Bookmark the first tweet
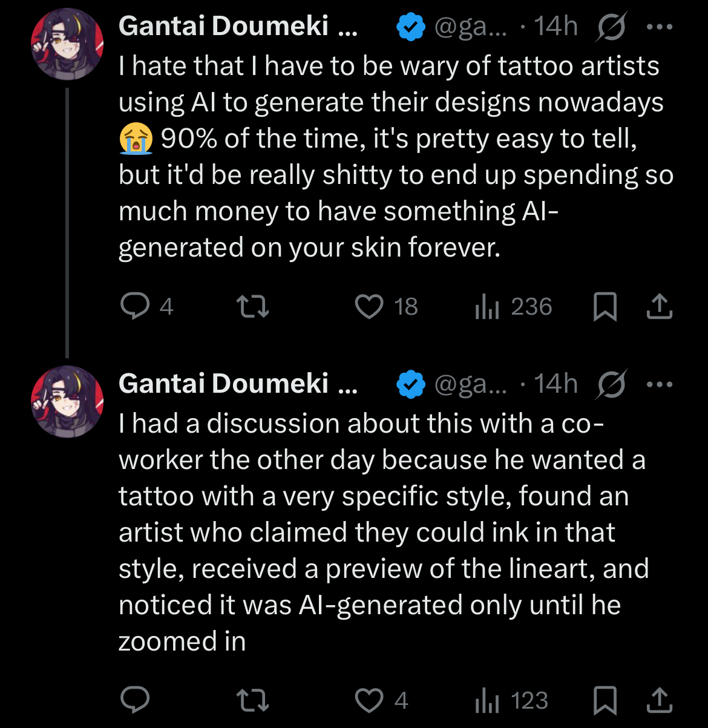The image size is (708, 728). 605,307
